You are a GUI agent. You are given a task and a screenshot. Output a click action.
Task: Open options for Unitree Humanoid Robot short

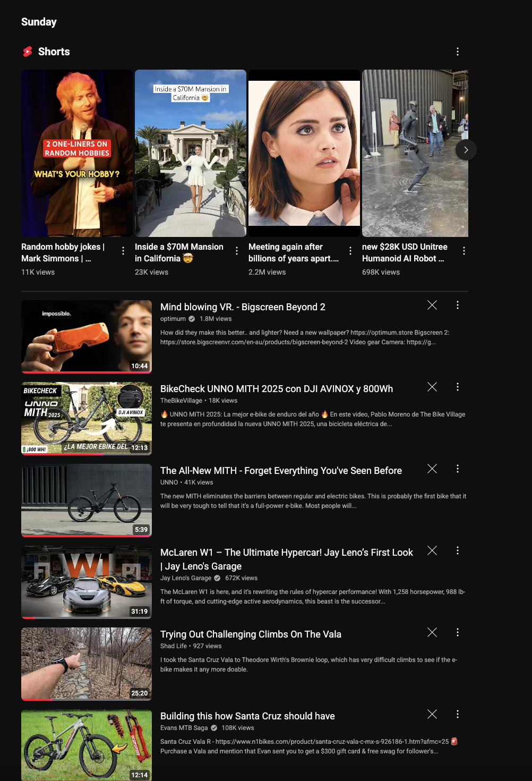coord(464,251)
